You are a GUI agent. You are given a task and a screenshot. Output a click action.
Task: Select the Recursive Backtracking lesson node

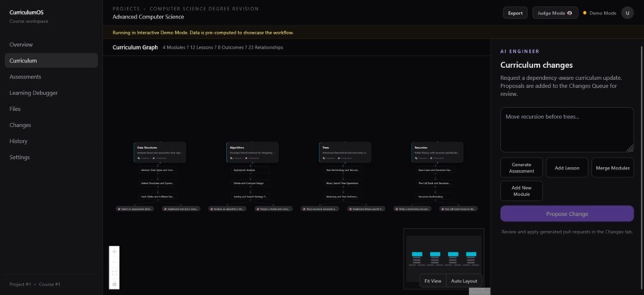pos(435,197)
